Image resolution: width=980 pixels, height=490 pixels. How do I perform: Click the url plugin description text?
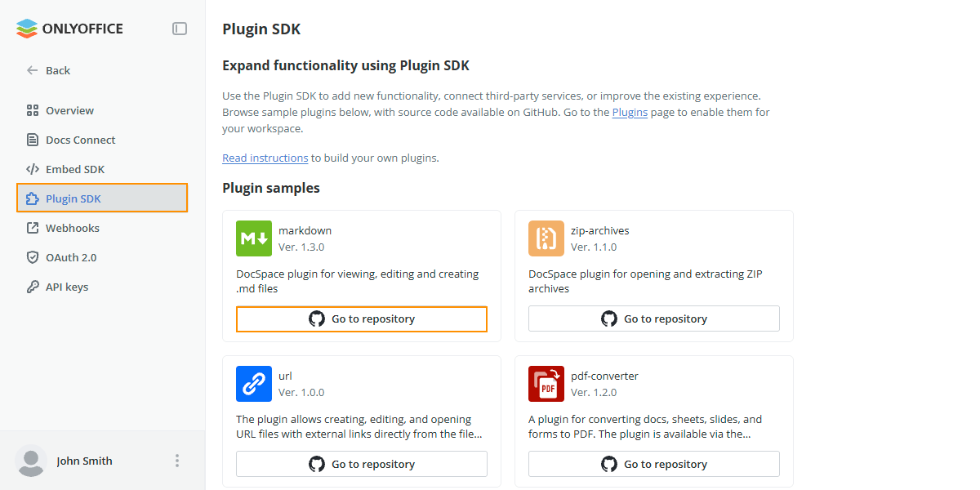359,426
